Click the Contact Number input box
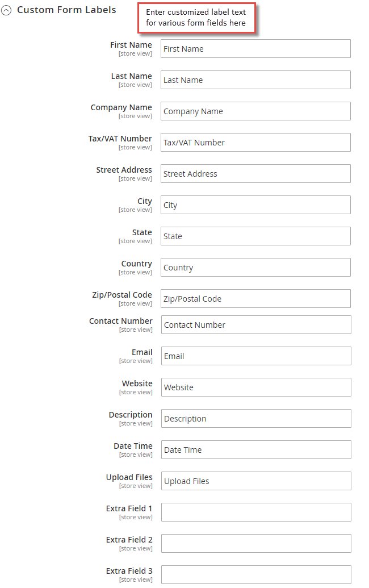Image resolution: width=369 pixels, height=588 pixels. (x=255, y=324)
